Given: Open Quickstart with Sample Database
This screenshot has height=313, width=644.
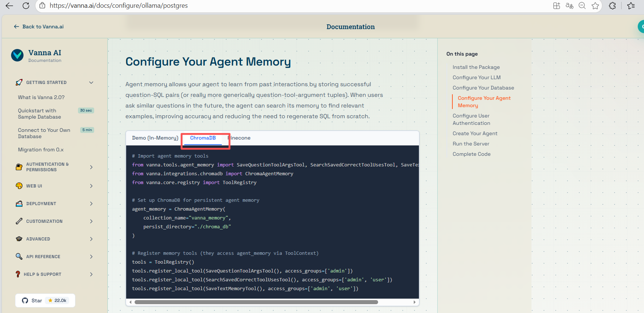Looking at the screenshot, I should click(40, 114).
